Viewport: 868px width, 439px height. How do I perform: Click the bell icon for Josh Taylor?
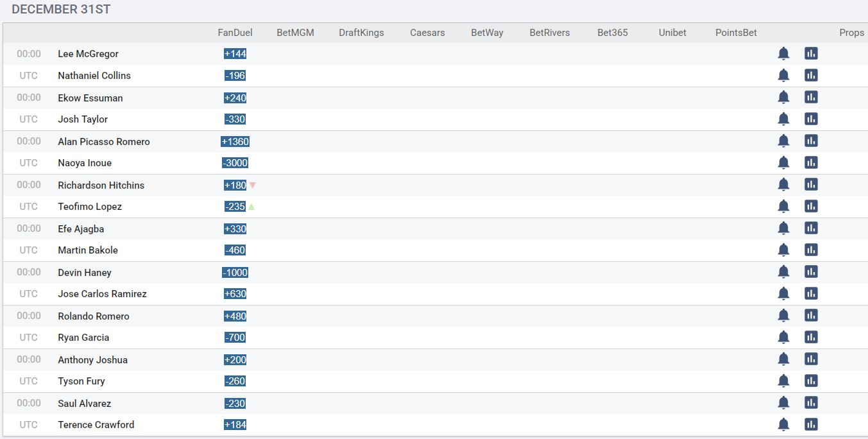tap(783, 119)
